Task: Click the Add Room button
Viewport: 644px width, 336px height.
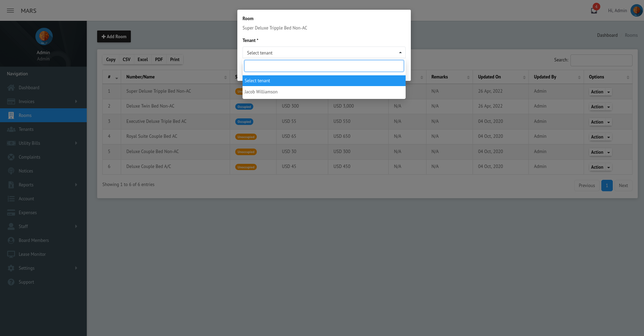Action: 114,36
